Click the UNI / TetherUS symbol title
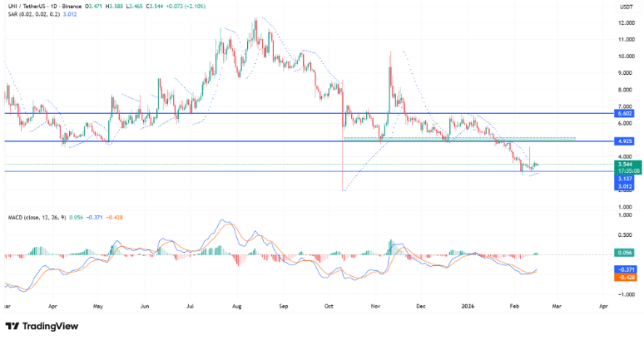Viewport: 644px width, 340px height. [x=31, y=5]
